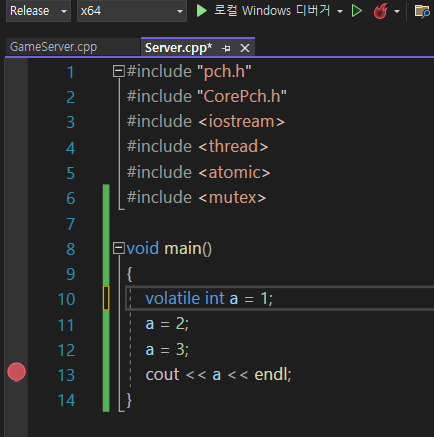Click the statement a = 2;
The image size is (434, 437).
tap(167, 324)
